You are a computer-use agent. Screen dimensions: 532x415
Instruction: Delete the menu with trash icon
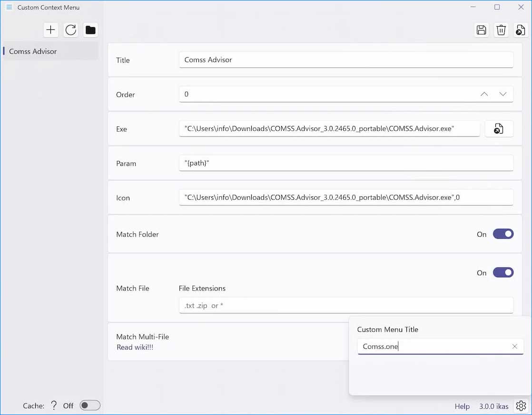tap(501, 30)
